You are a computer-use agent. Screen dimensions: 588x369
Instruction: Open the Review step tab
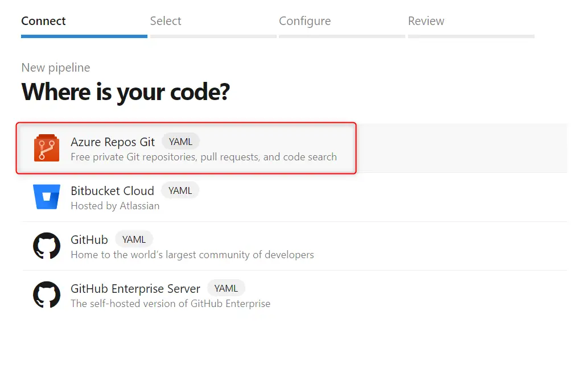(x=471, y=26)
